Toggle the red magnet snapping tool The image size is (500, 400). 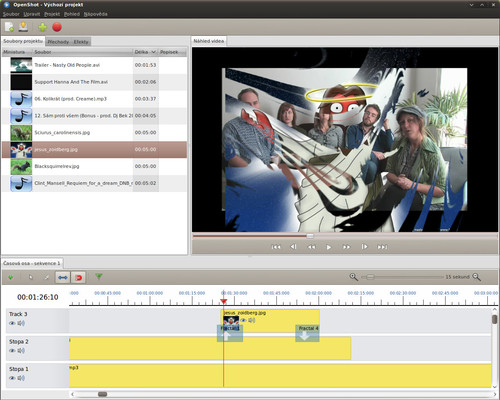[78, 277]
